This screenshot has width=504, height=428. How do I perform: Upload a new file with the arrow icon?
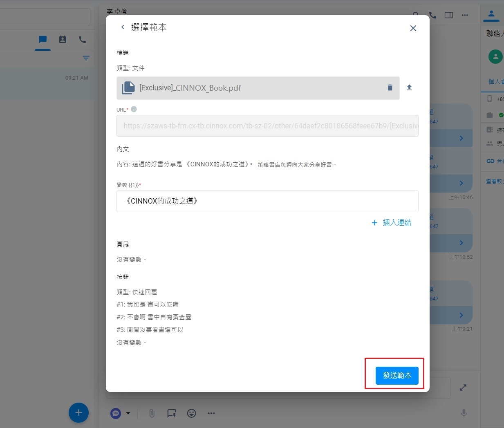point(409,87)
